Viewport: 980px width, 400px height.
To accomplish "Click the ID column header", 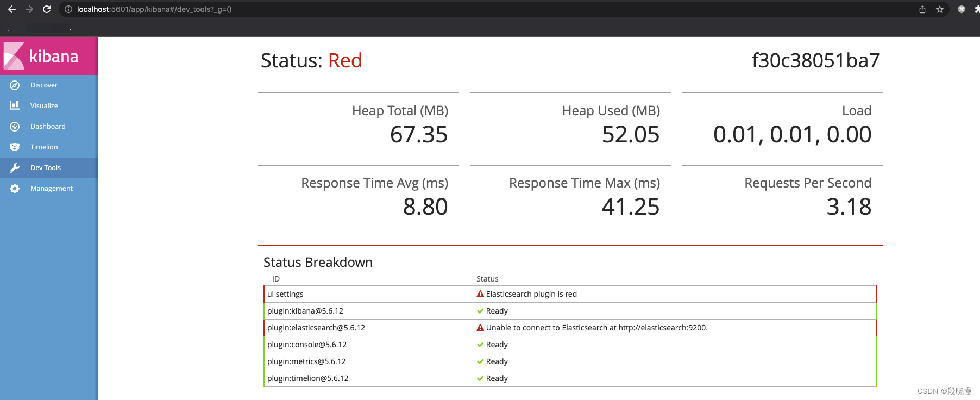I will pos(276,279).
